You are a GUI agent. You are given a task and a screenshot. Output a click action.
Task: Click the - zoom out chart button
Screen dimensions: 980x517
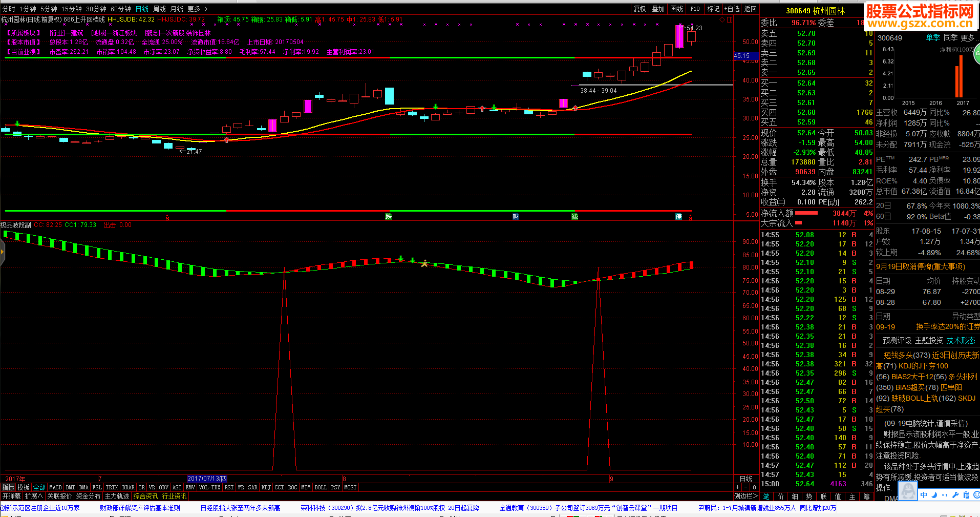pyautogui.click(x=746, y=487)
